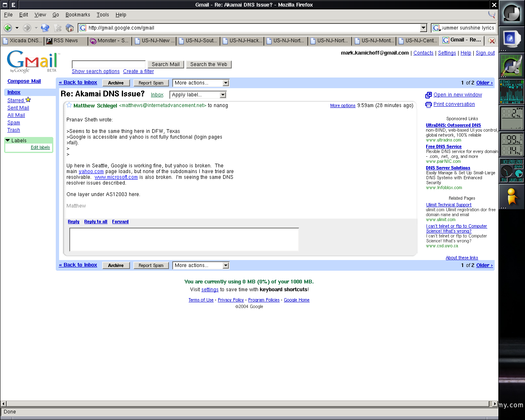Screen dimensions: 525x420
Task: Open the Bookmarks menu
Action: (x=78, y=14)
